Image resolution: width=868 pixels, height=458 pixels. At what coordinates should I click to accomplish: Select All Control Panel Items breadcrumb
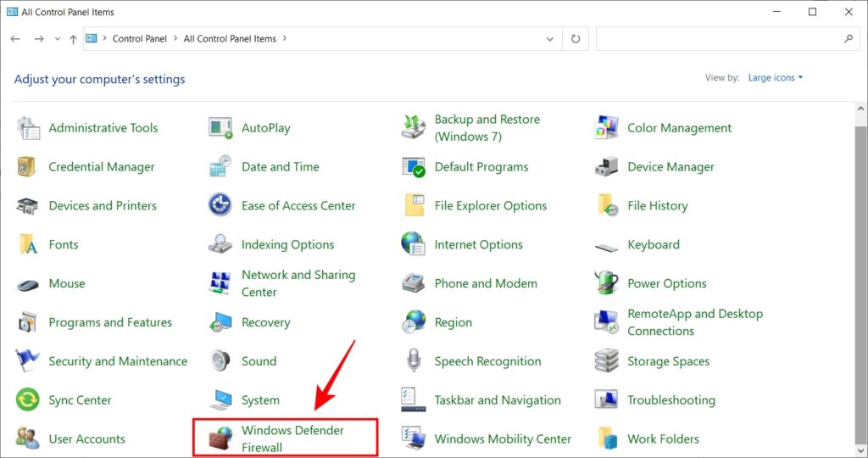[x=230, y=38]
